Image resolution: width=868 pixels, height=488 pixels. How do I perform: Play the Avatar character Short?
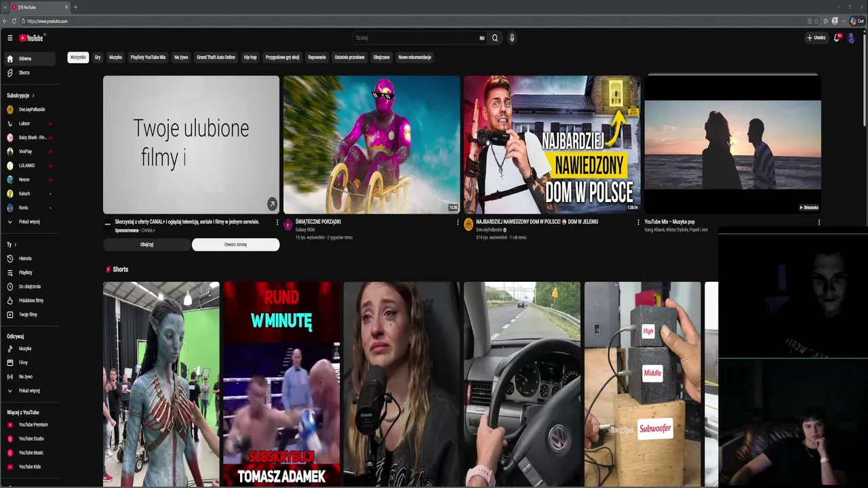[161, 384]
